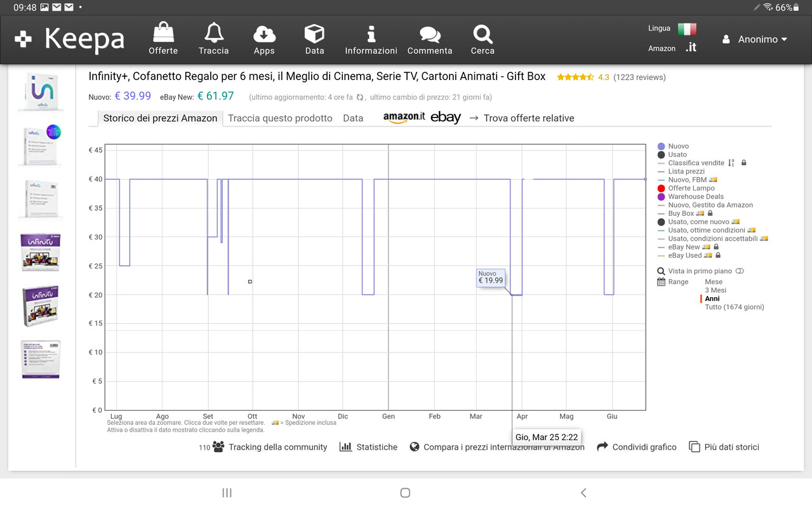Viewport: 812px width, 508px height.
Task: Open the Apps cloud download icon
Action: click(x=264, y=34)
